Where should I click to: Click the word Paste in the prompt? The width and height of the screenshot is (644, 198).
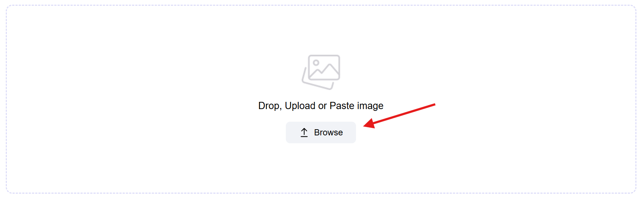(x=342, y=106)
